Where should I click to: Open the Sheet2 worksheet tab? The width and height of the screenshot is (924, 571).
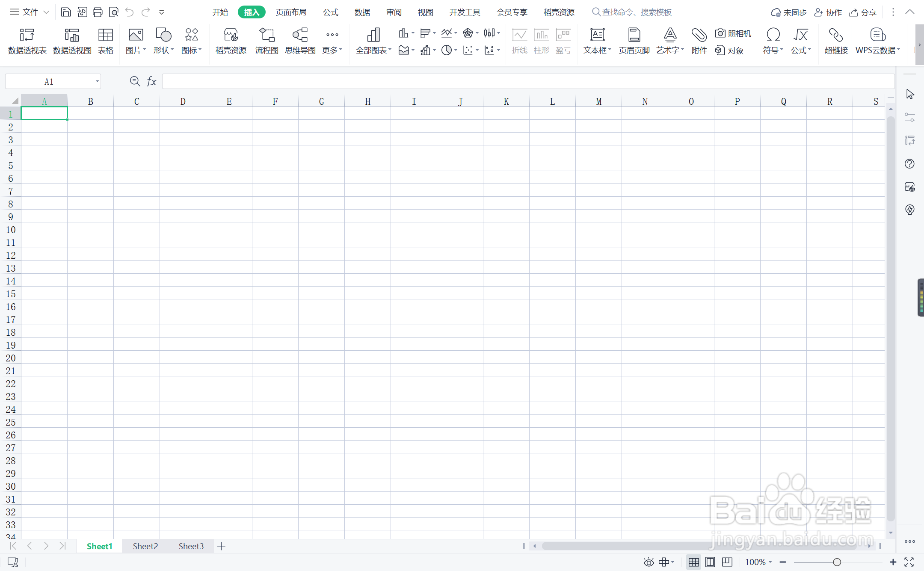(145, 546)
